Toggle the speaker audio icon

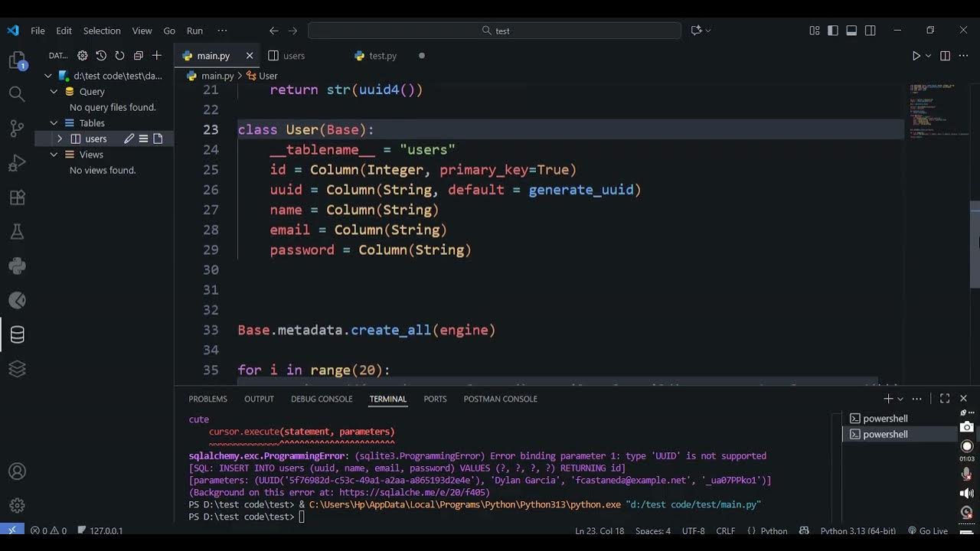pyautogui.click(x=966, y=492)
